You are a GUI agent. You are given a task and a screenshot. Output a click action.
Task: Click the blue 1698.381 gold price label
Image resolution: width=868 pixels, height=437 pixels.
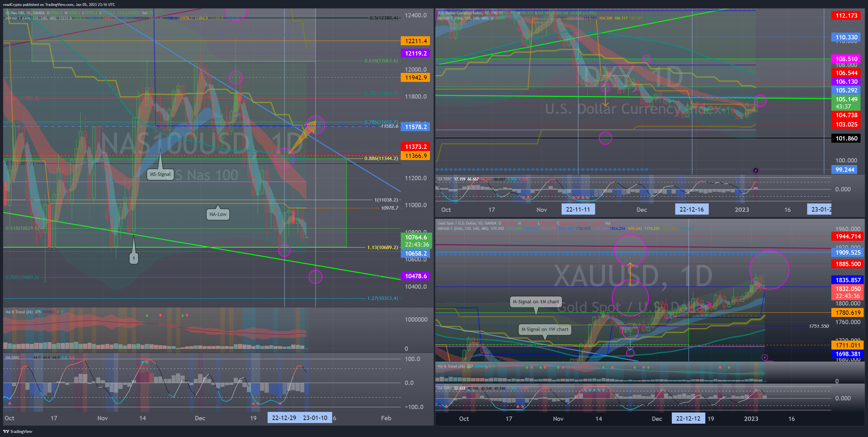pos(848,354)
